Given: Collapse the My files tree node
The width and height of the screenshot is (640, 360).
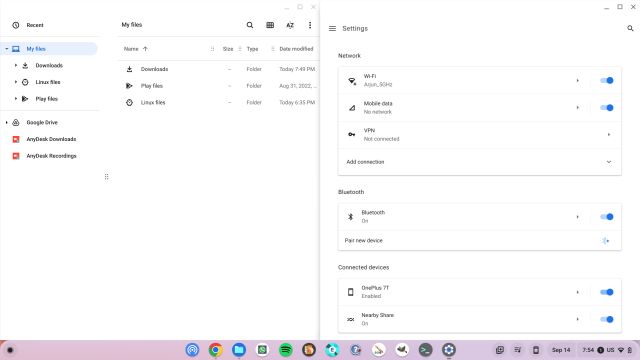Looking at the screenshot, I should click(x=7, y=49).
